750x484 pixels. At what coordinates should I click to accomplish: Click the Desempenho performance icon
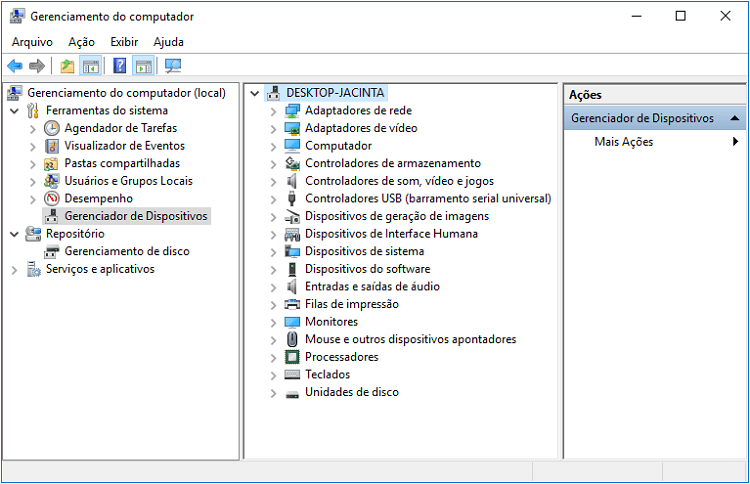(x=52, y=198)
